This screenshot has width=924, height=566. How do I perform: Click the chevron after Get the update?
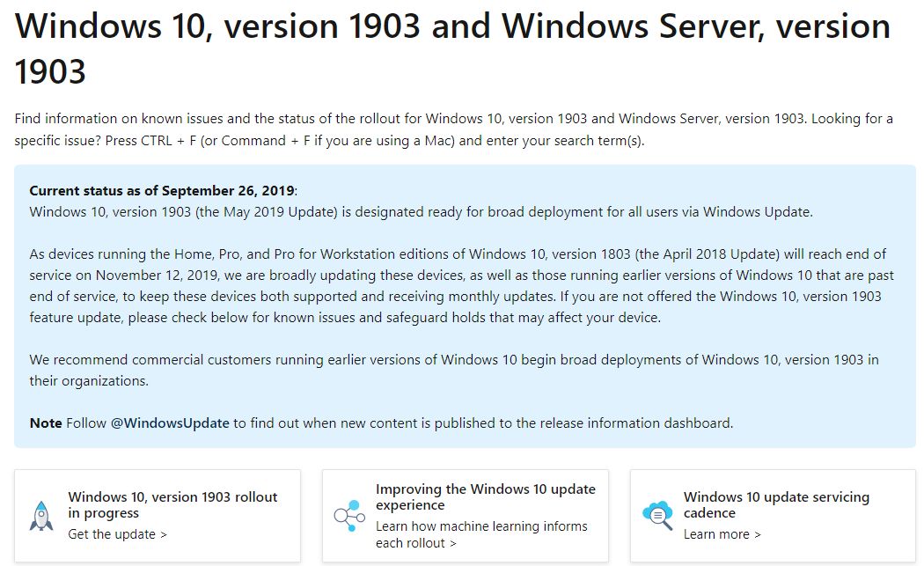(164, 535)
